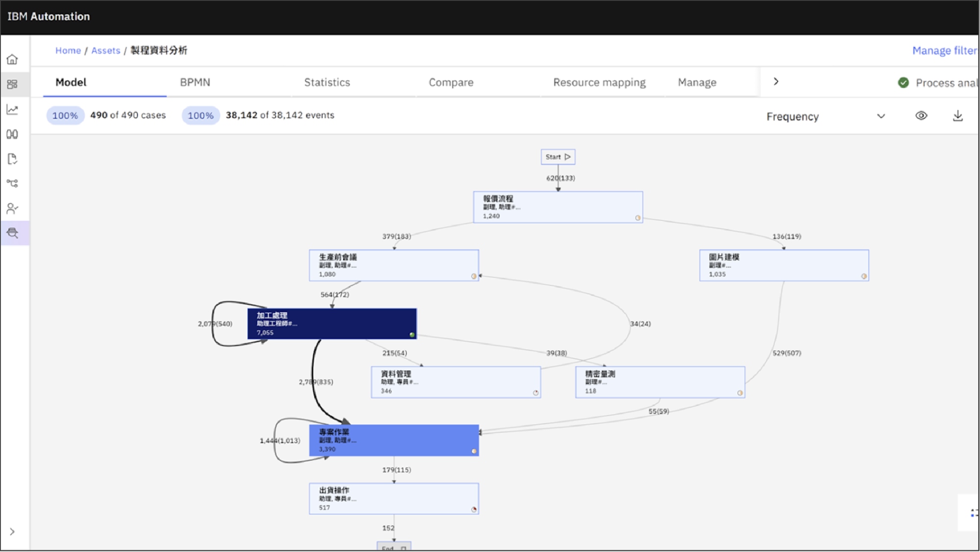The width and height of the screenshot is (980, 552).
Task: Toggle the eye visibility view options
Action: point(921,116)
